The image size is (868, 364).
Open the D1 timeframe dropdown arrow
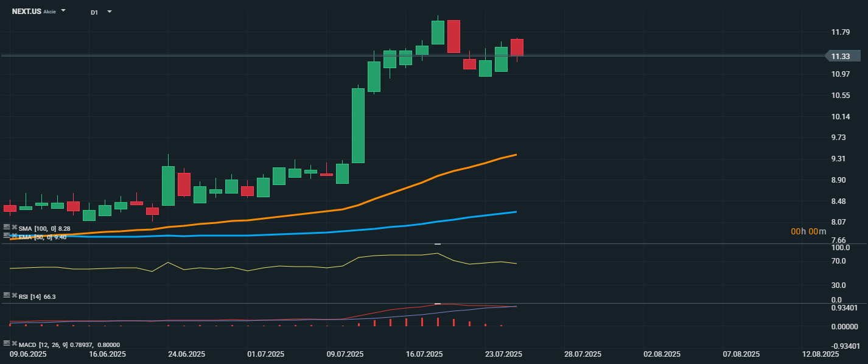click(x=110, y=12)
